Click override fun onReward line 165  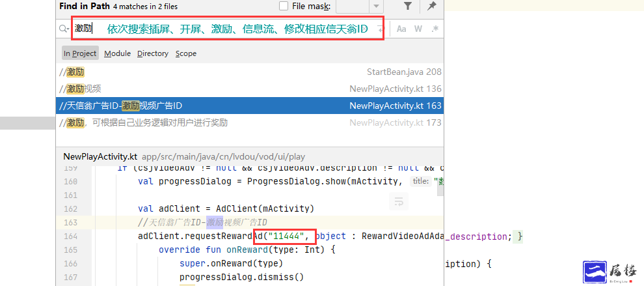[x=247, y=250]
